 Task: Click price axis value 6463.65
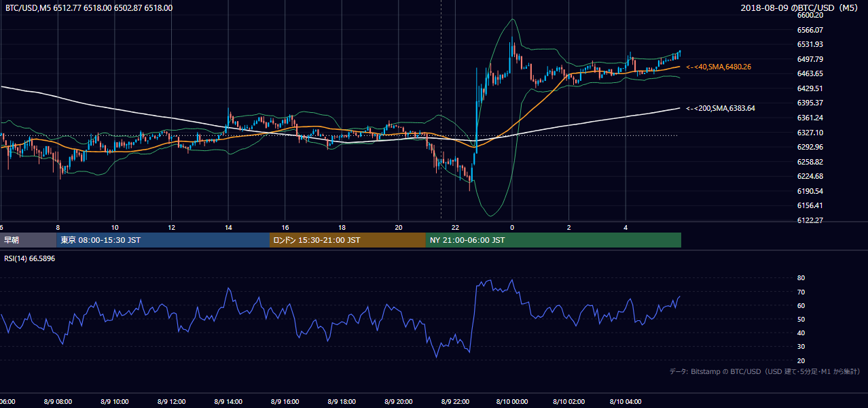810,73
